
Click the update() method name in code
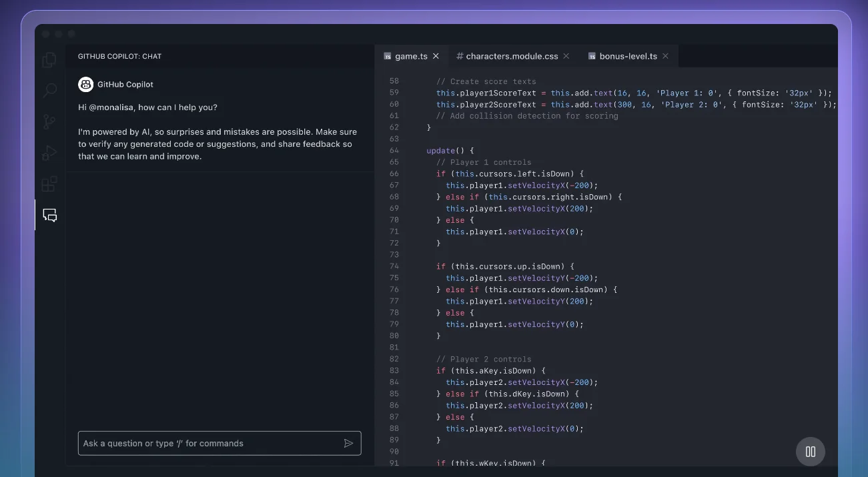(440, 151)
